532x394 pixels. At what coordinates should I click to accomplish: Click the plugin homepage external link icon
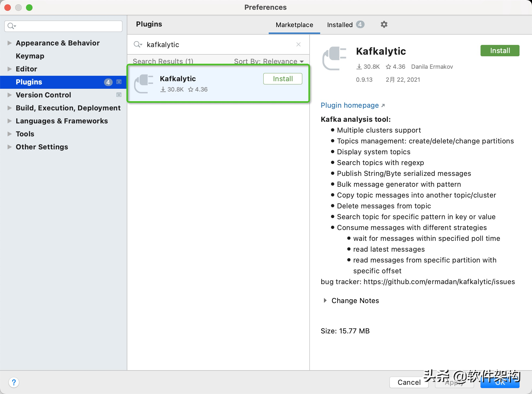(x=383, y=106)
